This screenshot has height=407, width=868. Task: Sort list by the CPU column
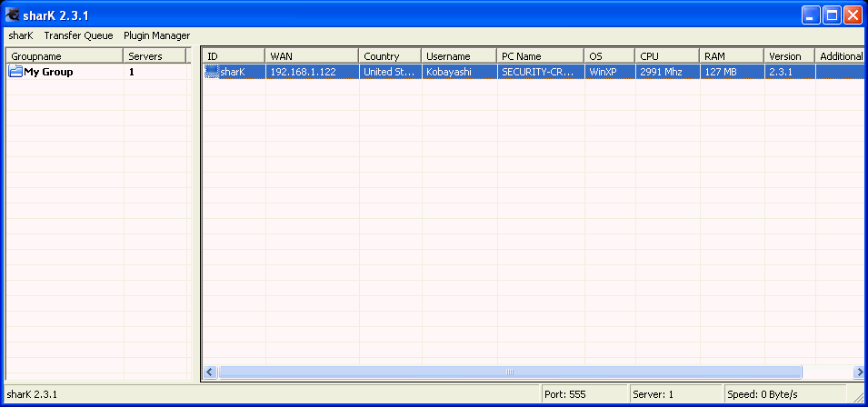(666, 56)
